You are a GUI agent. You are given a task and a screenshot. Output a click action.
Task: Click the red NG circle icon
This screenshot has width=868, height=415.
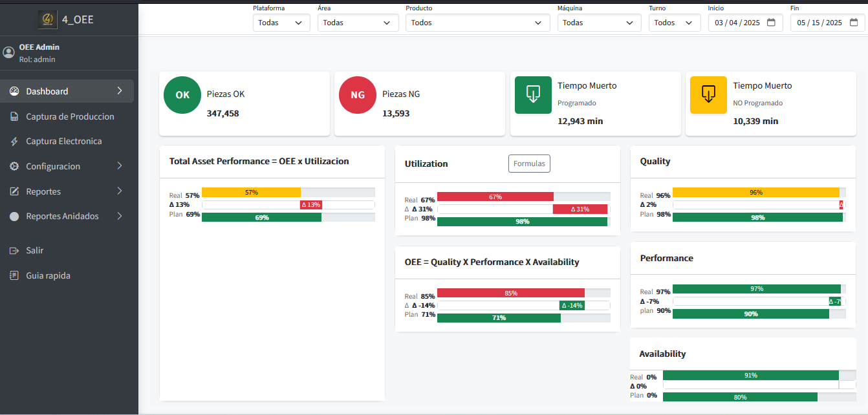click(x=358, y=94)
